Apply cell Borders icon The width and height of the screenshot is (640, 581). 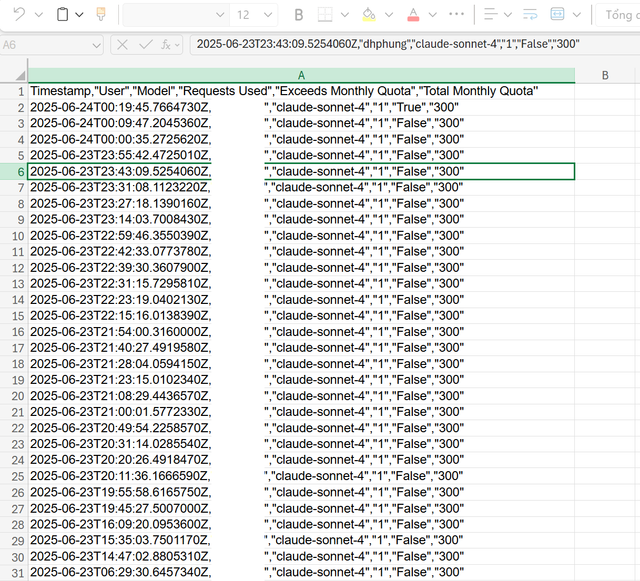point(325,15)
